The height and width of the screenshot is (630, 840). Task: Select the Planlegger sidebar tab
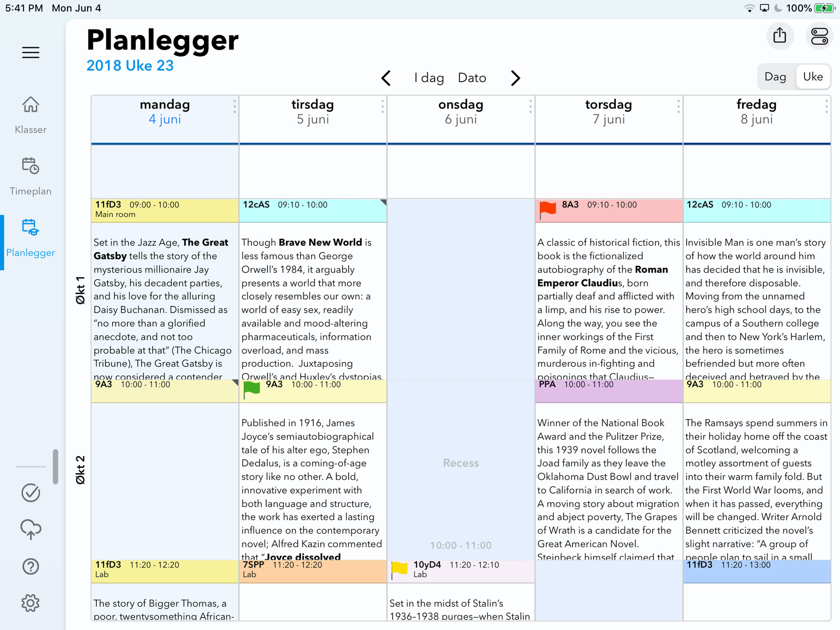[x=30, y=238]
